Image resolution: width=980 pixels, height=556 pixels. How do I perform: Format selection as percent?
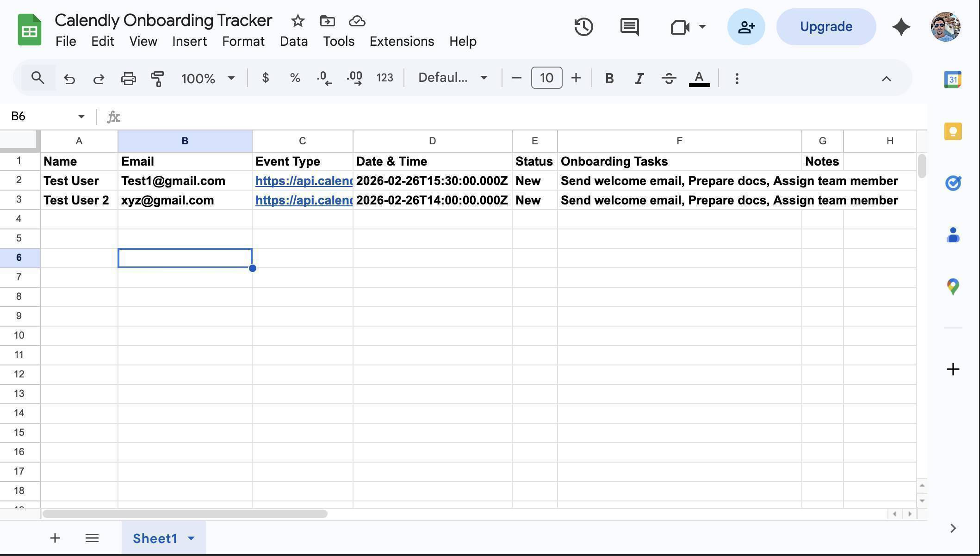tap(295, 78)
